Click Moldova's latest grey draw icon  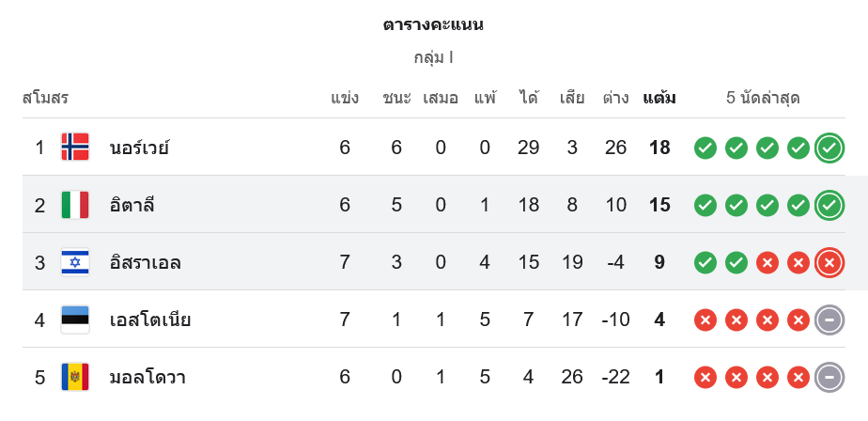pos(829,377)
